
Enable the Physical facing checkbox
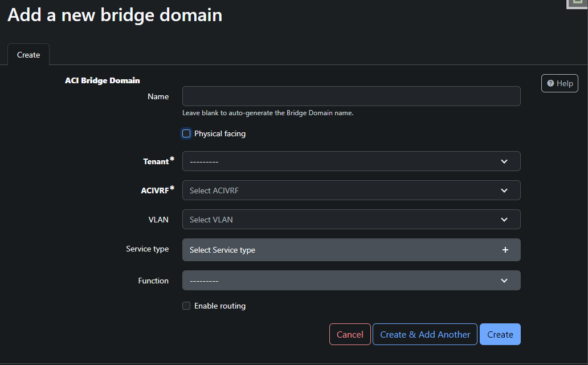pos(186,133)
